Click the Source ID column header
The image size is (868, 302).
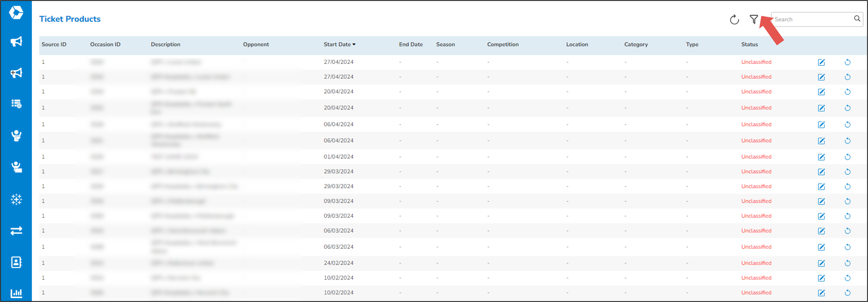54,44
